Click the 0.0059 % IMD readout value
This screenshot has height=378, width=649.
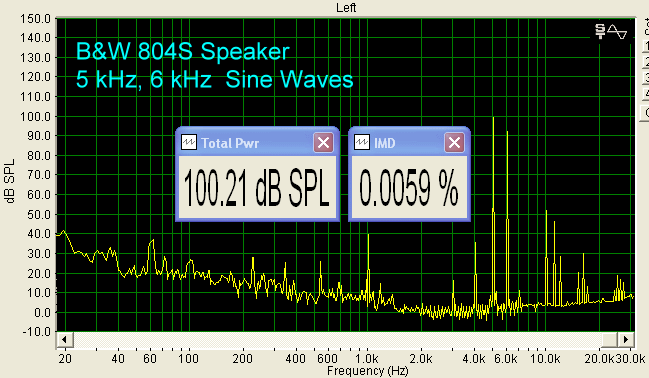click(409, 188)
